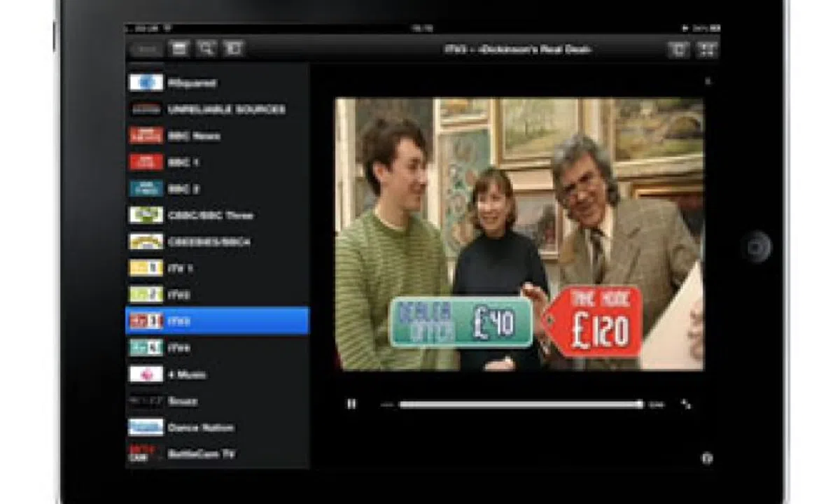Pause the video playback
This screenshot has width=840, height=504.
(x=351, y=404)
